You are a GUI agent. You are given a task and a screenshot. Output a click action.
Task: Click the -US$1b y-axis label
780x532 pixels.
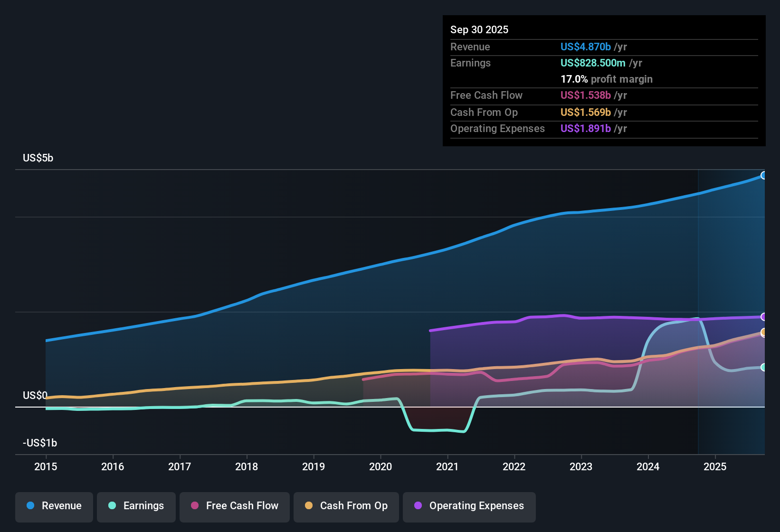tap(40, 443)
